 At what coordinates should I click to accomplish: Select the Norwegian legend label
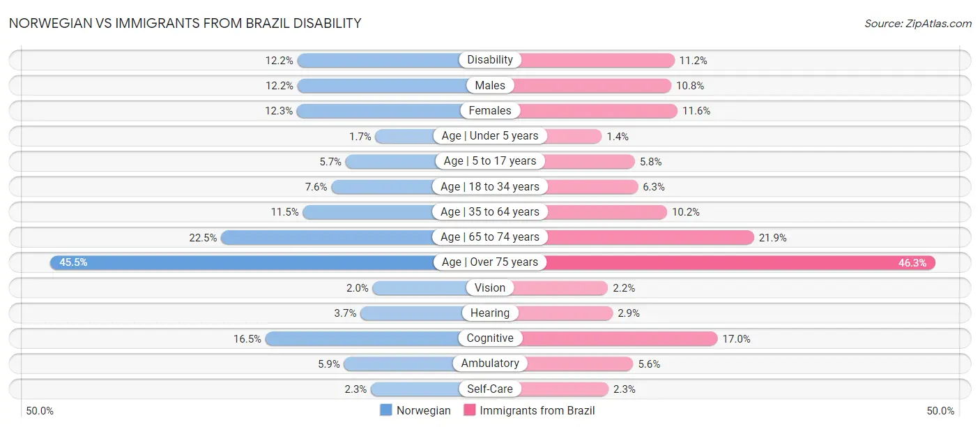click(423, 411)
